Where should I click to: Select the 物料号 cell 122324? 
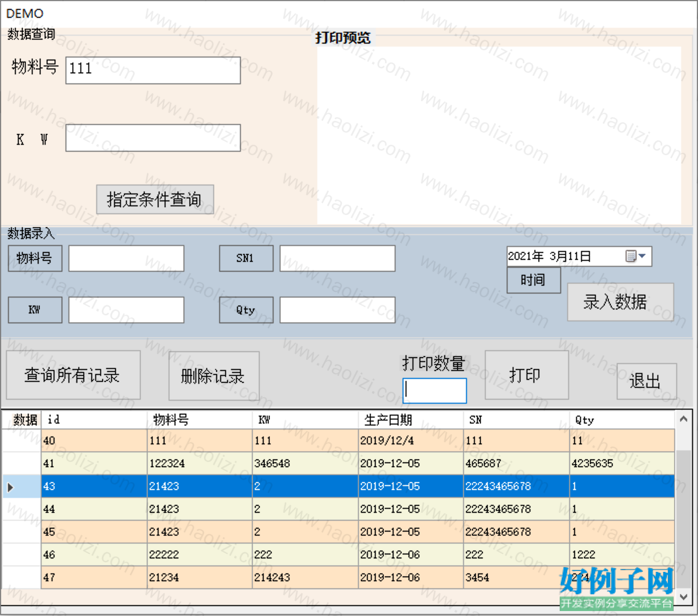pyautogui.click(x=200, y=463)
